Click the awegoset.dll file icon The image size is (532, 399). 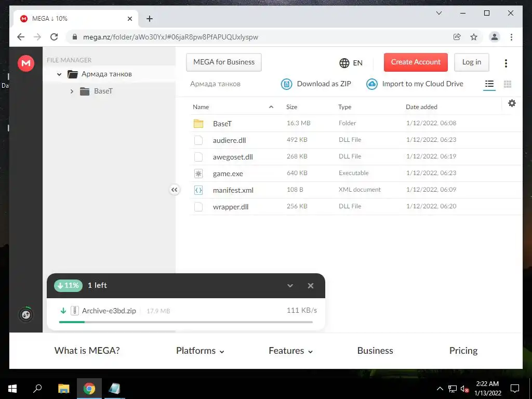(x=198, y=157)
